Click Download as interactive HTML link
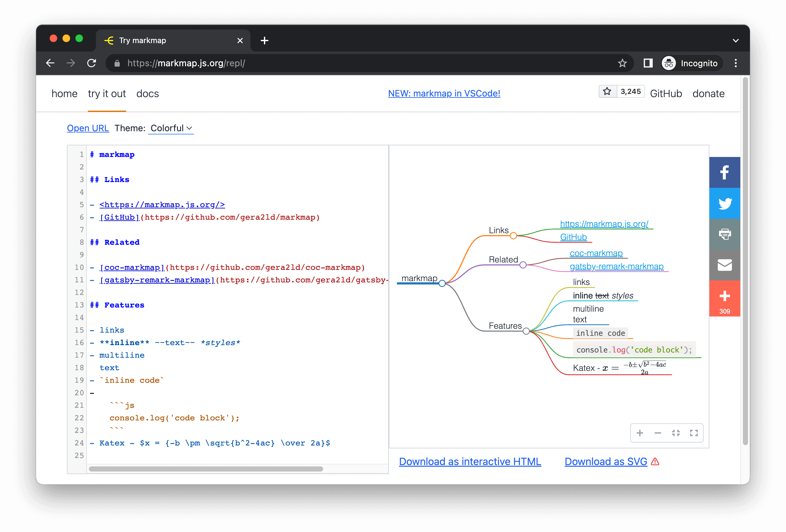Image resolution: width=786 pixels, height=532 pixels. point(470,461)
